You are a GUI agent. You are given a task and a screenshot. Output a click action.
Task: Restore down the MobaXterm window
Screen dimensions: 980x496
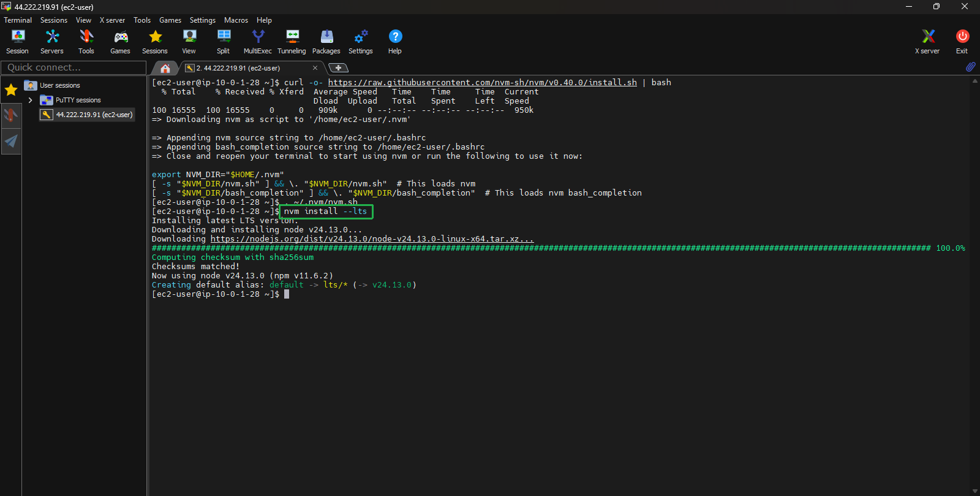point(937,7)
